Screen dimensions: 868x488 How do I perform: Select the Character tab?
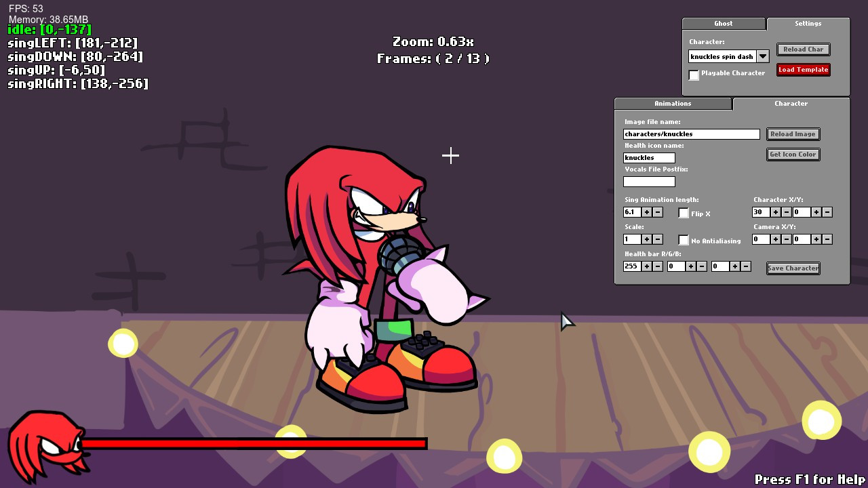[791, 104]
